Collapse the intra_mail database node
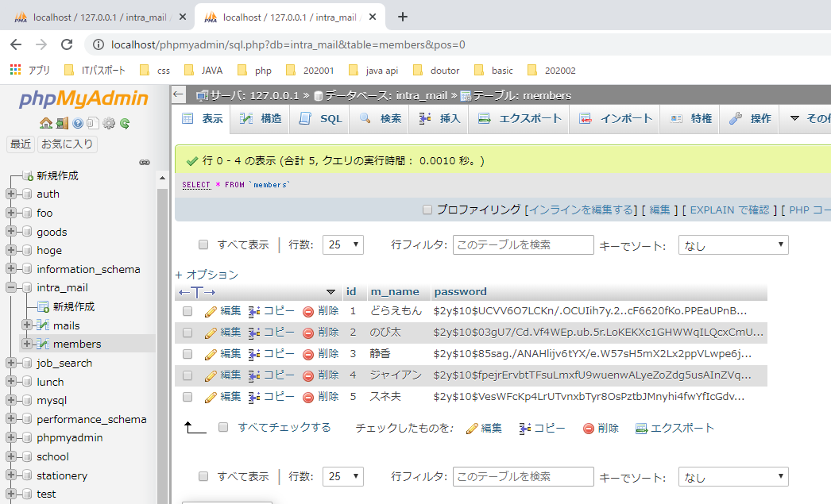This screenshot has height=504, width=831. [10, 287]
